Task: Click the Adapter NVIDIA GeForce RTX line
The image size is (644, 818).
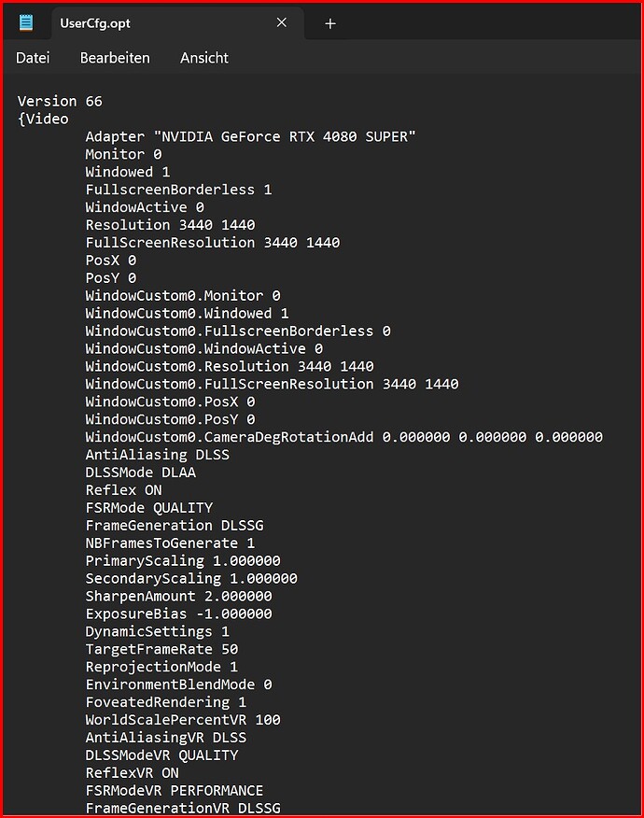Action: pos(250,136)
